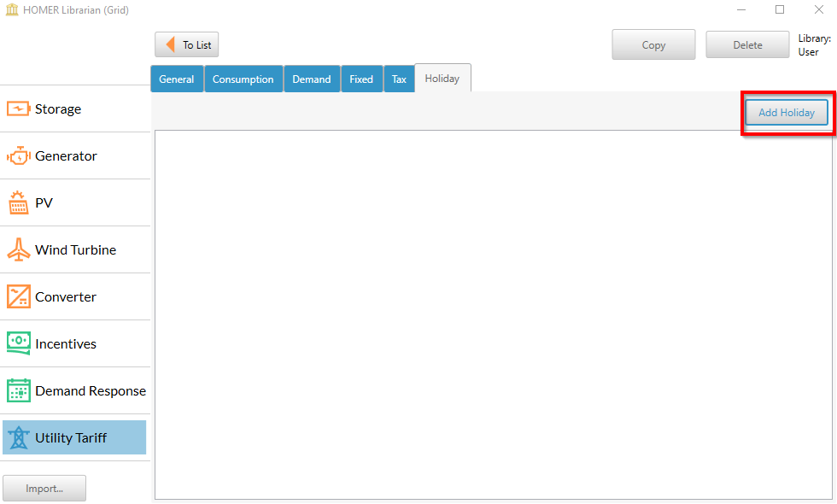This screenshot has width=837, height=504.
Task: Click the Incentives money icon
Action: [x=18, y=343]
